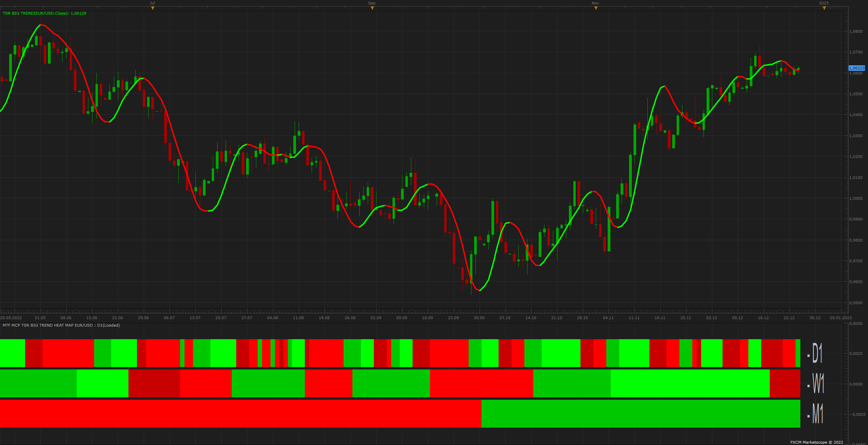This screenshot has width=868, height=445.
Task: Click the 1,0200 price axis label
Action: tap(856, 156)
